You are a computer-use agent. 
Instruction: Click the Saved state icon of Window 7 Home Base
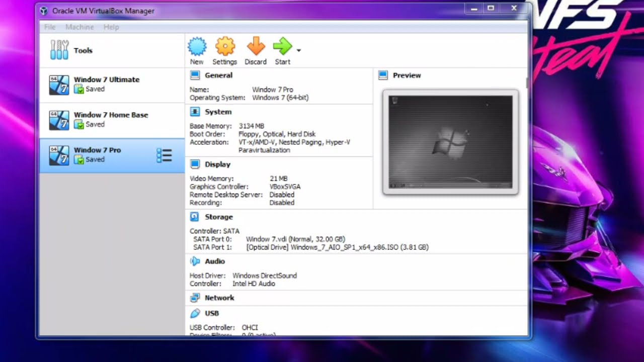click(78, 124)
